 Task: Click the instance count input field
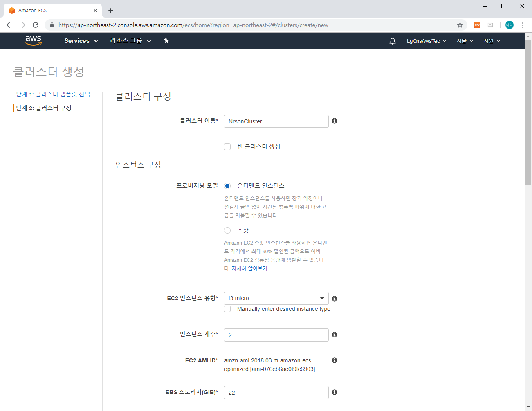coord(276,335)
